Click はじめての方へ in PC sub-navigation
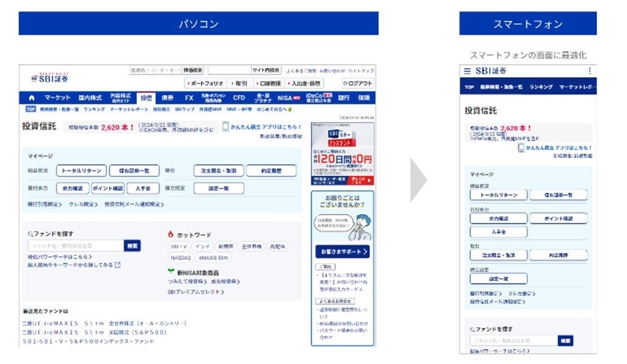Image resolution: width=627 pixels, height=364 pixels. pos(273,109)
